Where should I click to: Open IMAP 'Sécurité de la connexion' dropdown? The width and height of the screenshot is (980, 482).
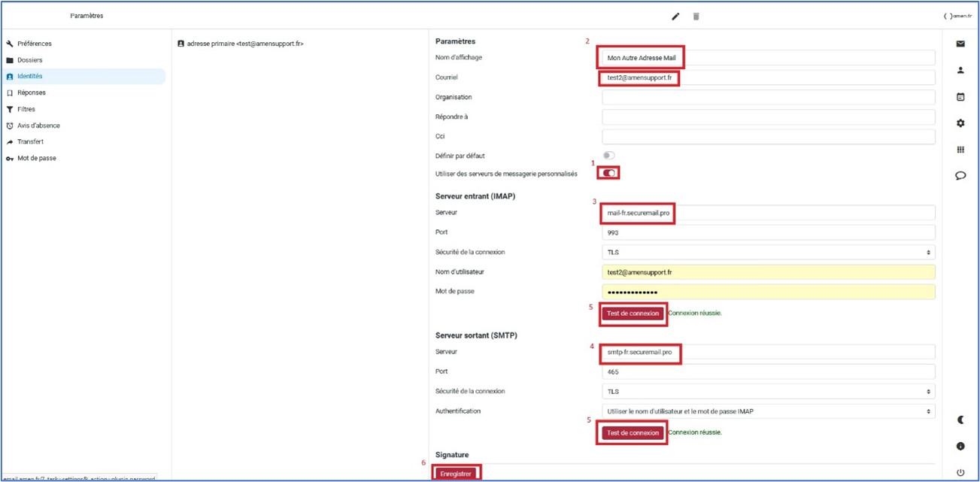[768, 253]
